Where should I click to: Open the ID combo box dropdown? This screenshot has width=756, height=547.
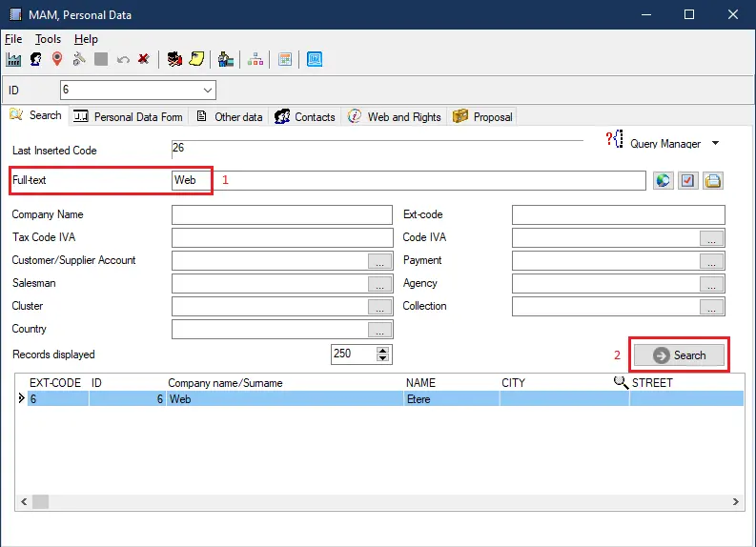point(208,91)
